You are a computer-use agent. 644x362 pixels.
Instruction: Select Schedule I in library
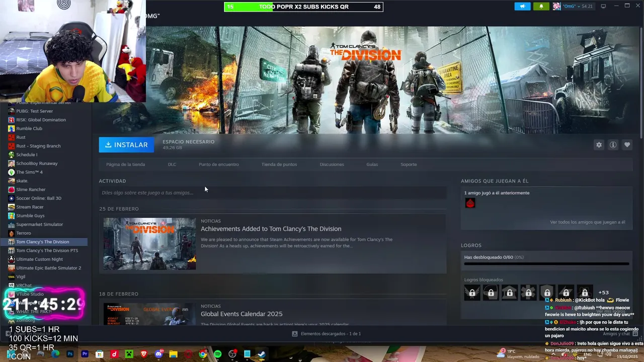tap(27, 155)
